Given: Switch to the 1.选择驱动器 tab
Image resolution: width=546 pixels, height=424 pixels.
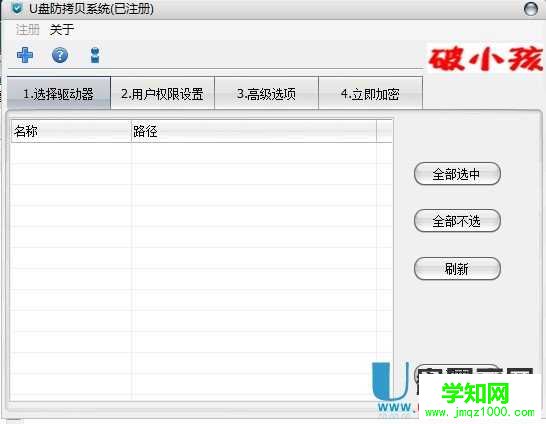Looking at the screenshot, I should [58, 94].
